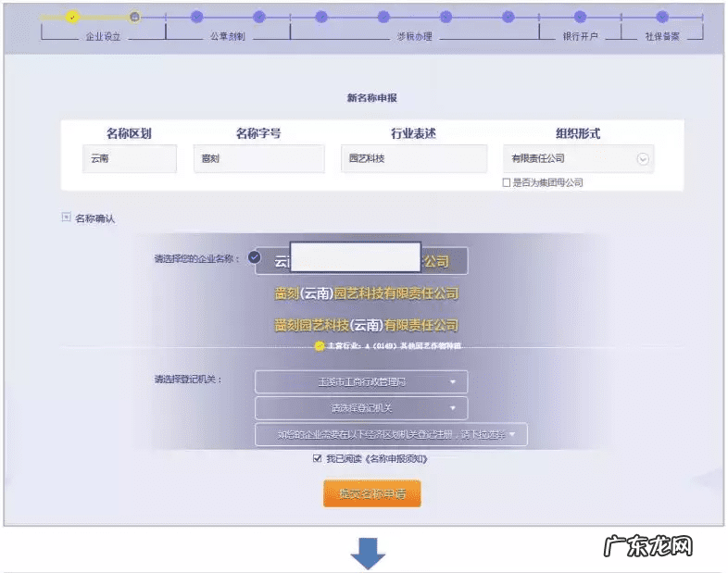Click the 名称区划 column label

pos(129,133)
